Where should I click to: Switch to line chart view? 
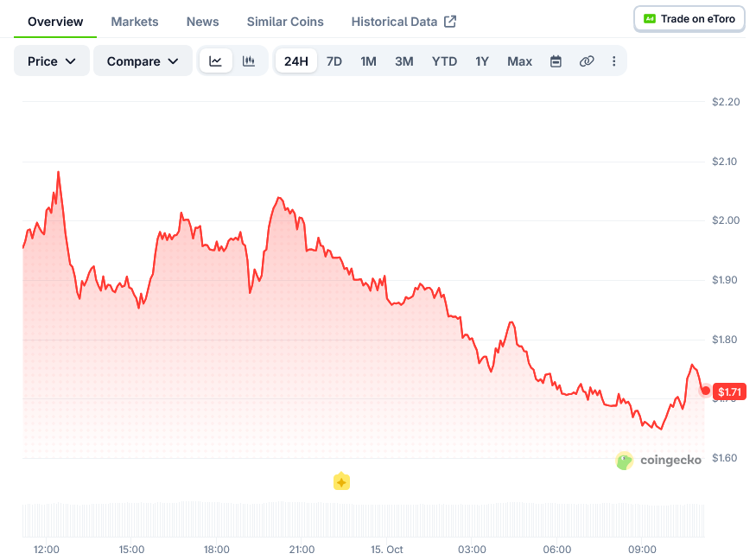click(x=215, y=61)
